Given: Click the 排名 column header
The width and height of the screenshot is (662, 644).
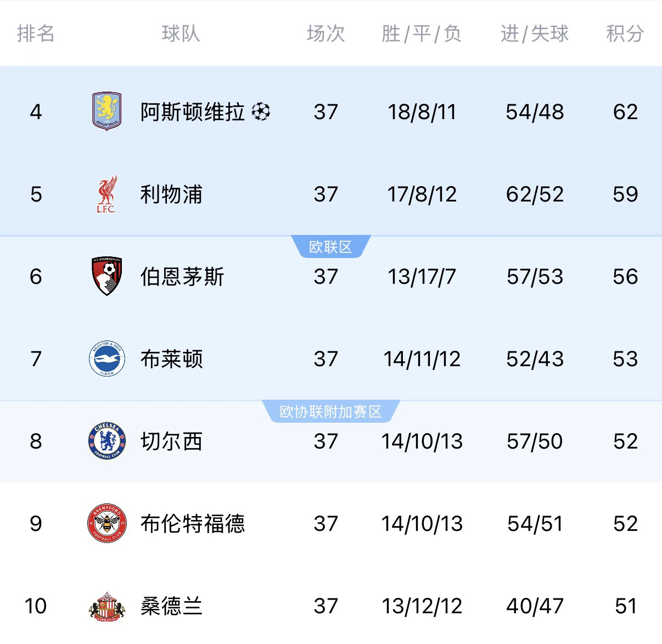Looking at the screenshot, I should 36,33.
